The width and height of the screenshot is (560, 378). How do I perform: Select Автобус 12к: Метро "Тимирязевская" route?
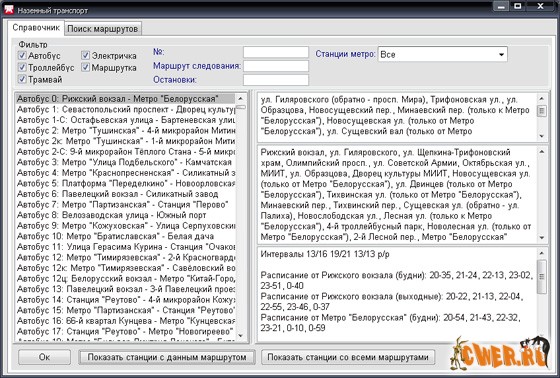(x=126, y=268)
